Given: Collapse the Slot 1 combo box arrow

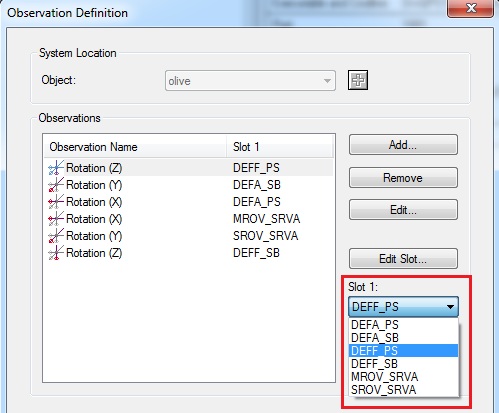Looking at the screenshot, I should 450,307.
